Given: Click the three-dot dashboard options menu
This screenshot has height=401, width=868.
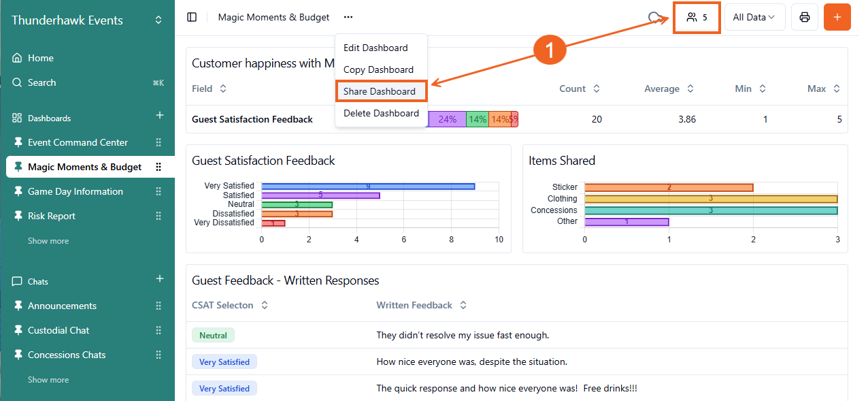Looking at the screenshot, I should pyautogui.click(x=348, y=17).
